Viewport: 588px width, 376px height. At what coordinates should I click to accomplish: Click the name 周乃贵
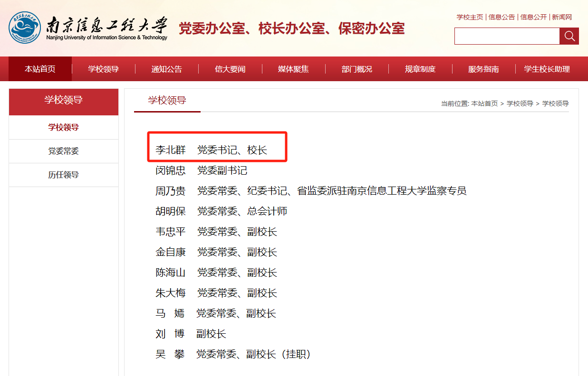[171, 191]
